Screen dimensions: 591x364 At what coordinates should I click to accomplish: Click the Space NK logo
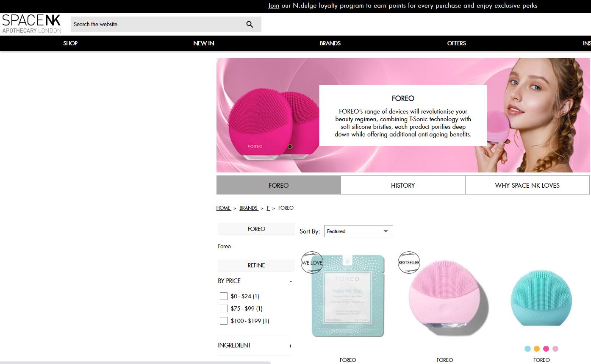[32, 24]
